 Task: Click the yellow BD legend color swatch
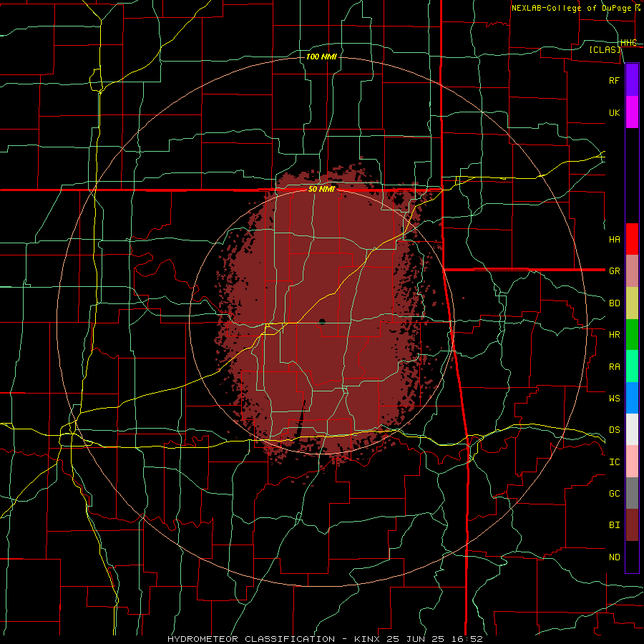pos(632,303)
